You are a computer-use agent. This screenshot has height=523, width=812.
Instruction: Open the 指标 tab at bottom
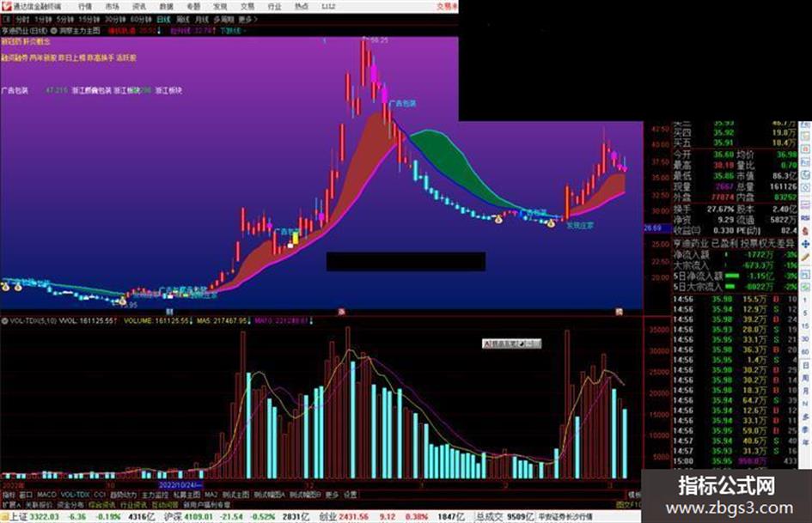pos(9,495)
